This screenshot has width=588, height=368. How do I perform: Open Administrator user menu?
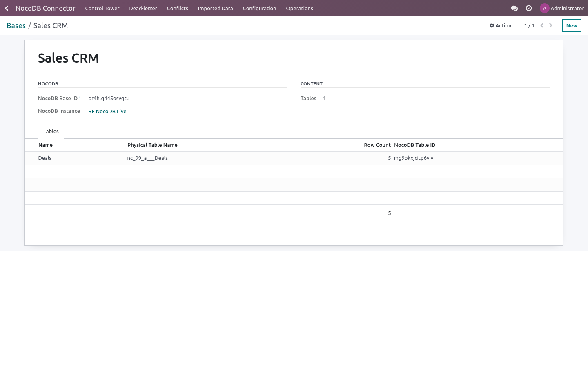pos(562,8)
